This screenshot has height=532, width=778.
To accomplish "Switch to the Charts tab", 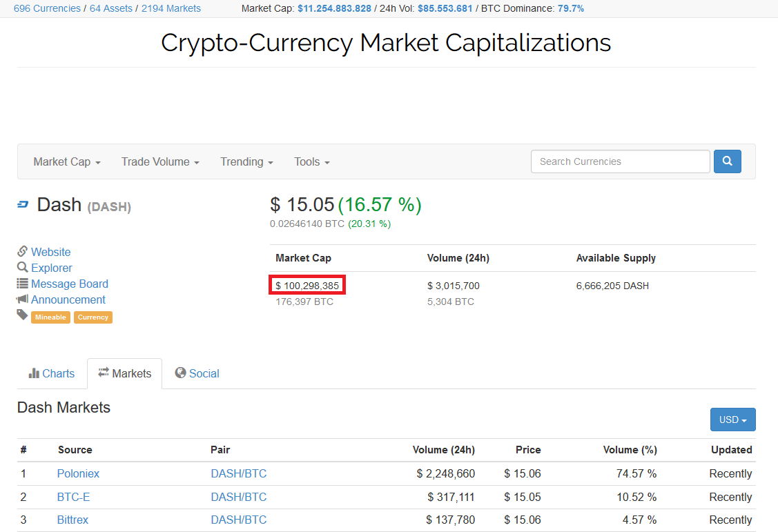I will (x=52, y=373).
